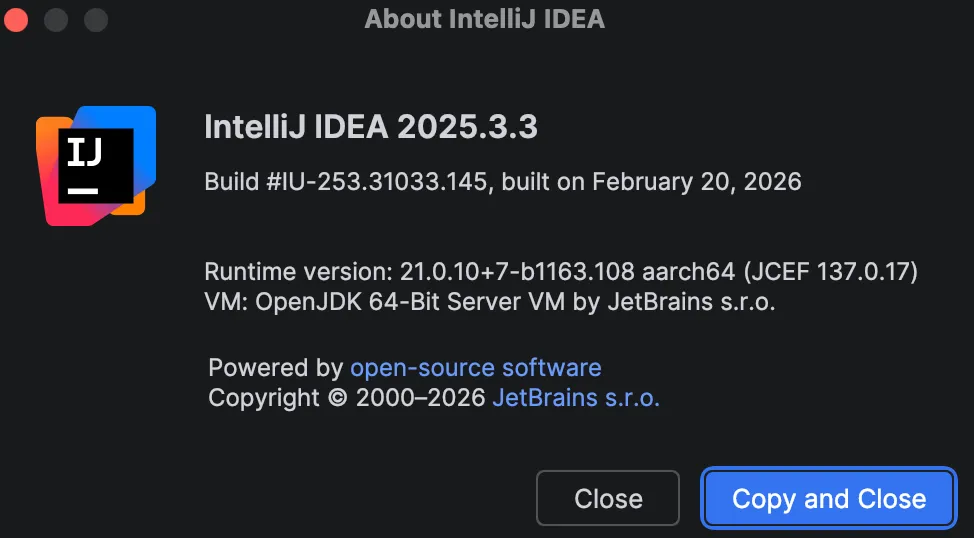
Task: Click the OpenJDK 64-Bit Server VM text
Action: point(411,301)
